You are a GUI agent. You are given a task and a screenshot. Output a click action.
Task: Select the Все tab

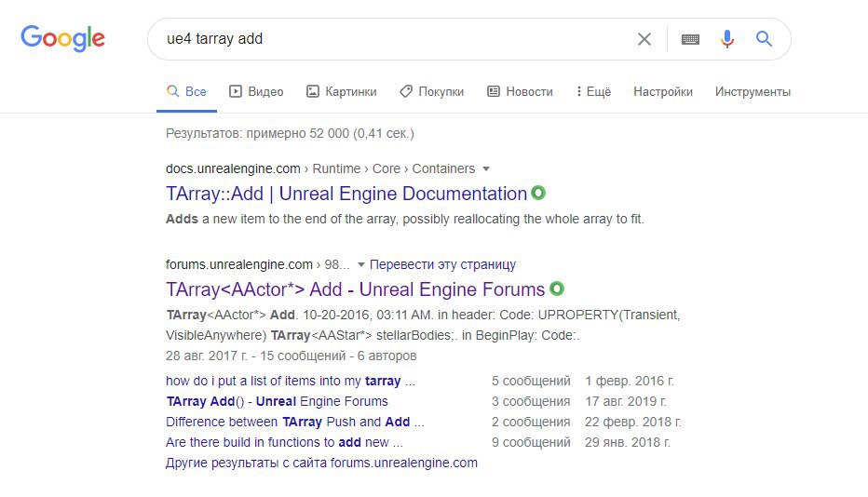(x=186, y=92)
